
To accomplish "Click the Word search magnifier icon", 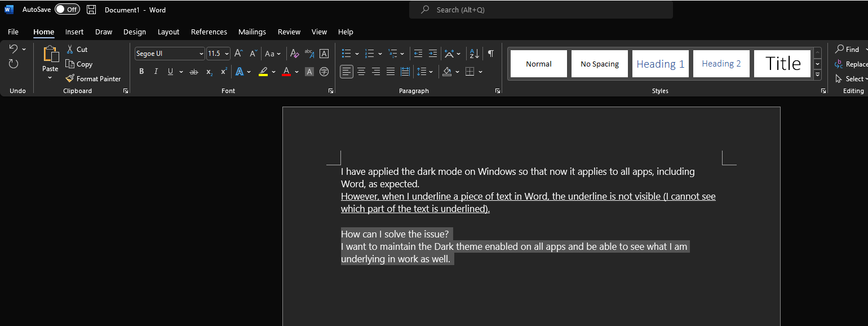I will [x=425, y=10].
